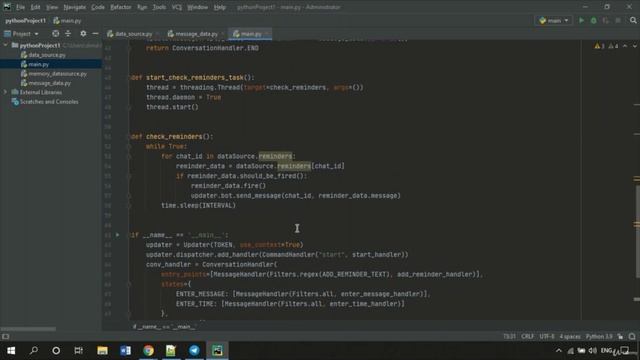Open the Navigate menu
This screenshot has width=640, height=360.
point(75,7)
